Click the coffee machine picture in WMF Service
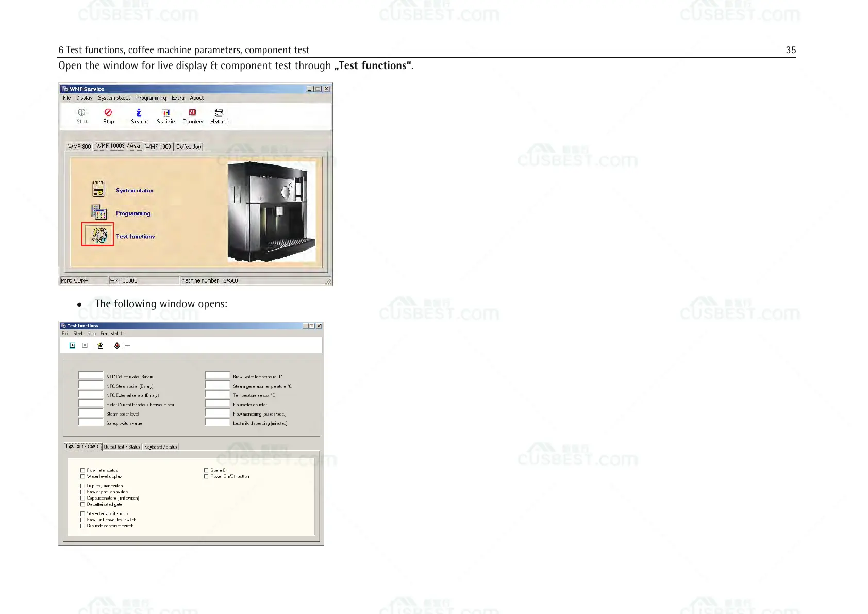 tap(271, 212)
